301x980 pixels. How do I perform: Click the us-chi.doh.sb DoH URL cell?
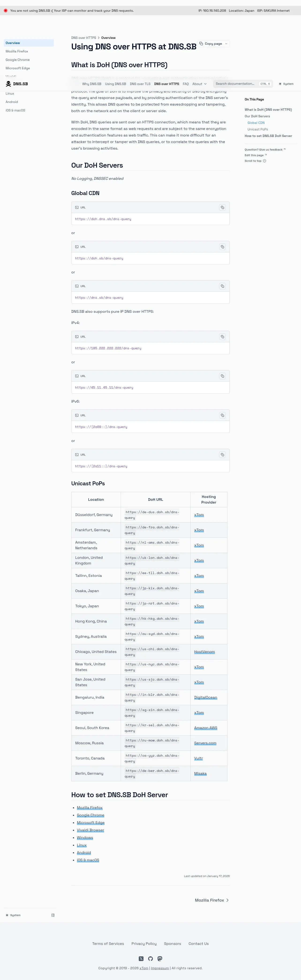pyautogui.click(x=155, y=652)
